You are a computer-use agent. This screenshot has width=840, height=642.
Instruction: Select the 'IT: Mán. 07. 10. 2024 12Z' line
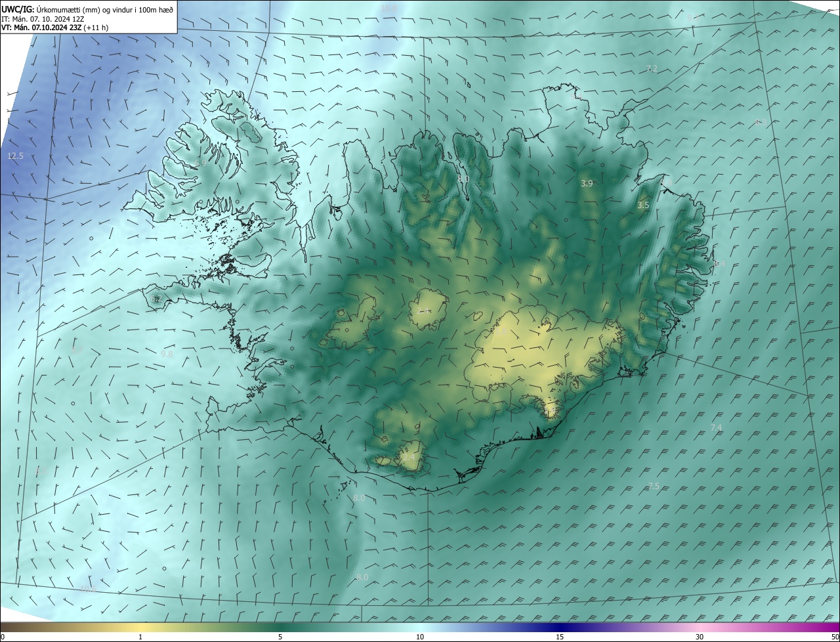coord(43,18)
